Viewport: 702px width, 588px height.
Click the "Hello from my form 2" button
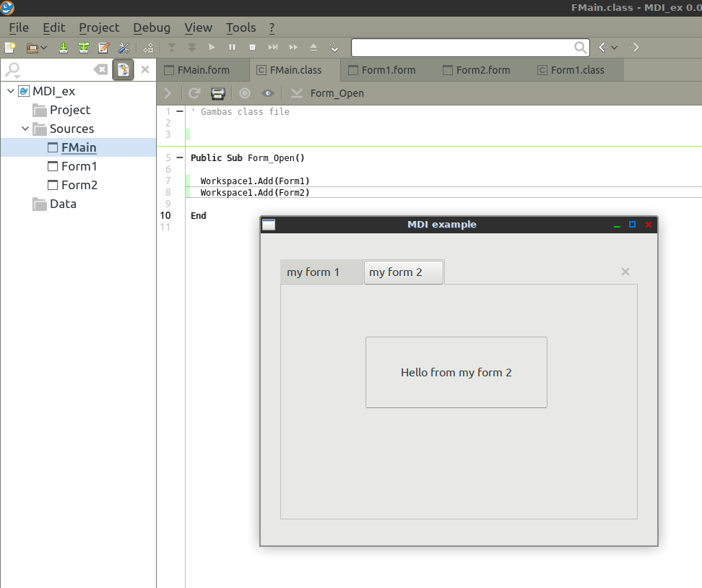click(456, 372)
